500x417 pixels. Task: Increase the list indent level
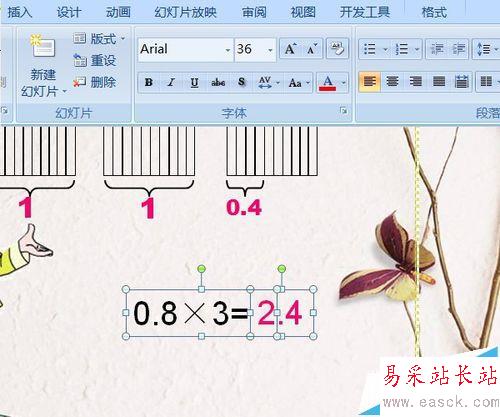459,49
